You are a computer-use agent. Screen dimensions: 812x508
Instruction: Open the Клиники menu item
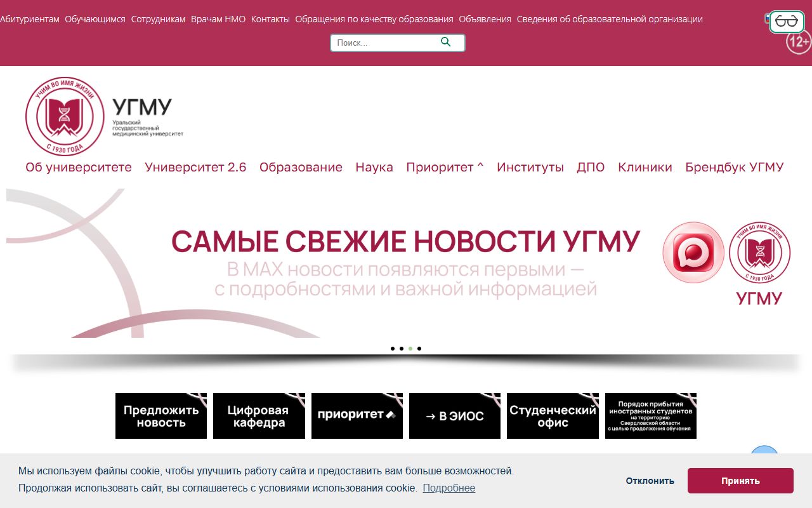click(x=645, y=167)
